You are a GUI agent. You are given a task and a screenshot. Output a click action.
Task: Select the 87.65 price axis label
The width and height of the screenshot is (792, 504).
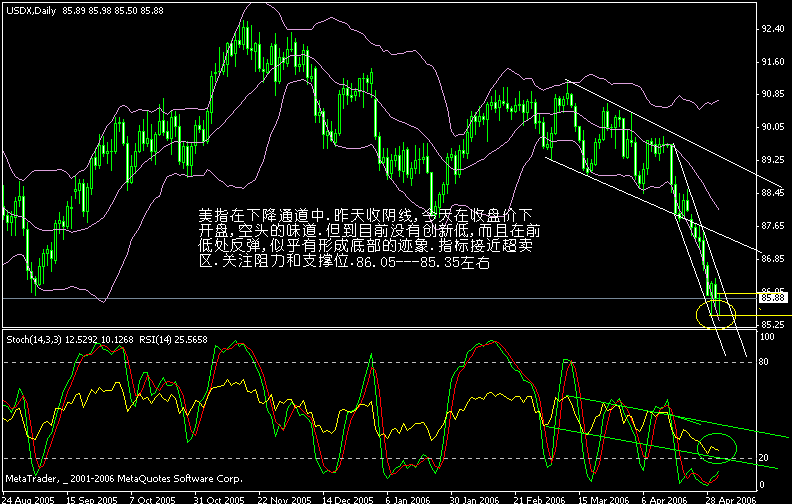pyautogui.click(x=773, y=226)
